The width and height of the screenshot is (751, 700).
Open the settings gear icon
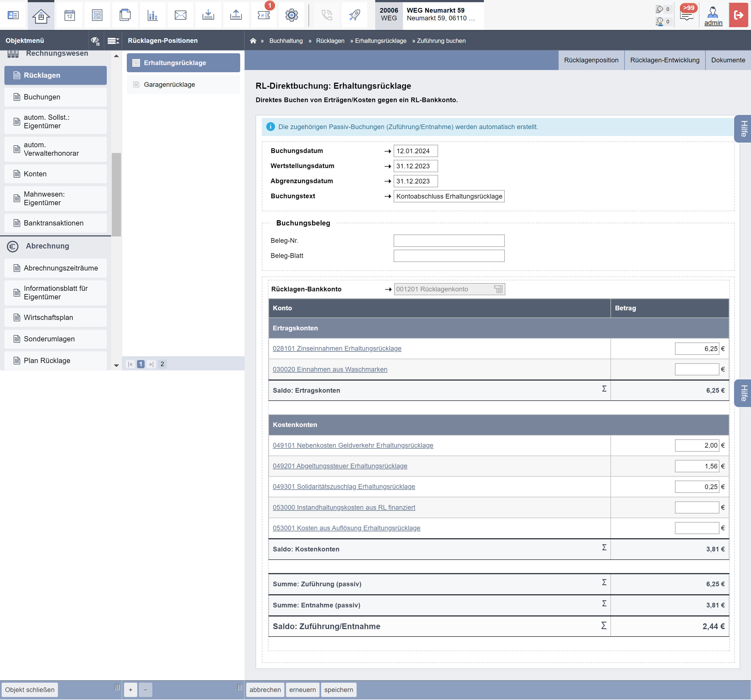291,15
